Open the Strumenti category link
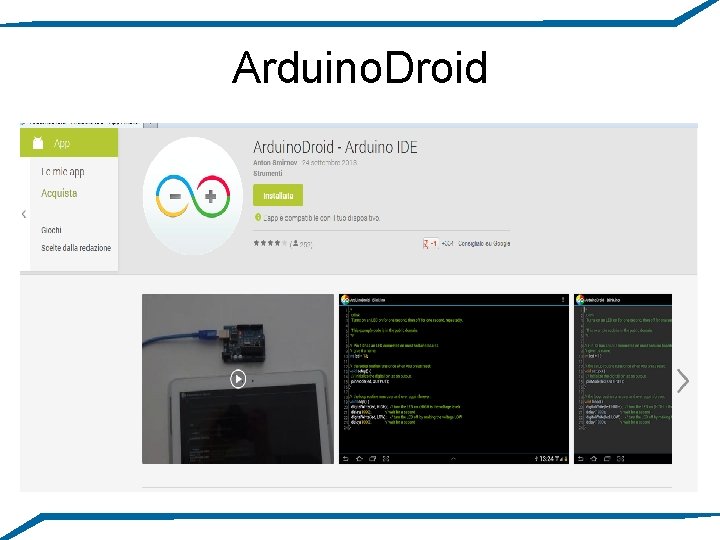Screen dimensions: 720x540 click(x=268, y=174)
